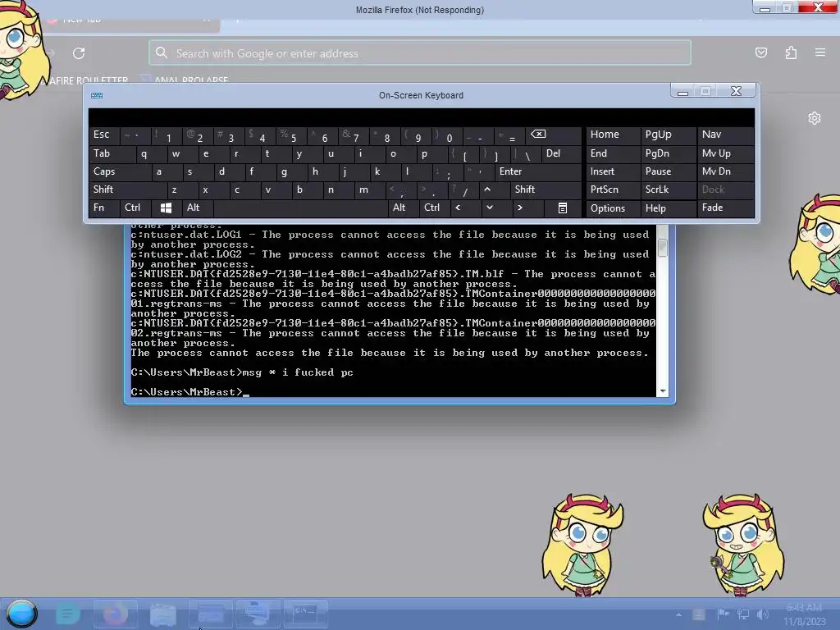Click the space bar on On-Screen Keyboard

[x=300, y=208]
